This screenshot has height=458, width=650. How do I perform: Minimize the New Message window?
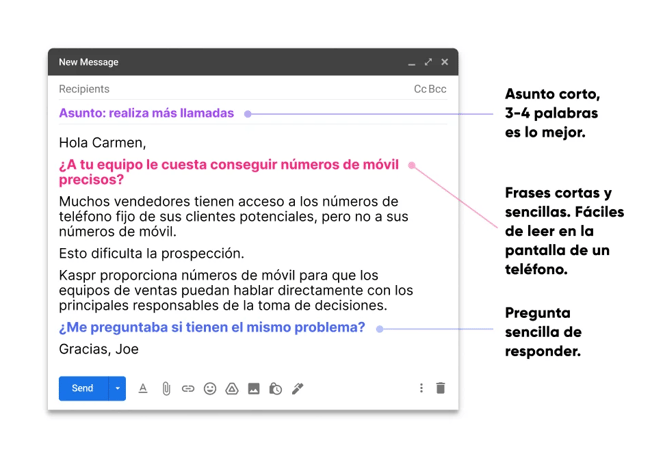[x=411, y=63]
